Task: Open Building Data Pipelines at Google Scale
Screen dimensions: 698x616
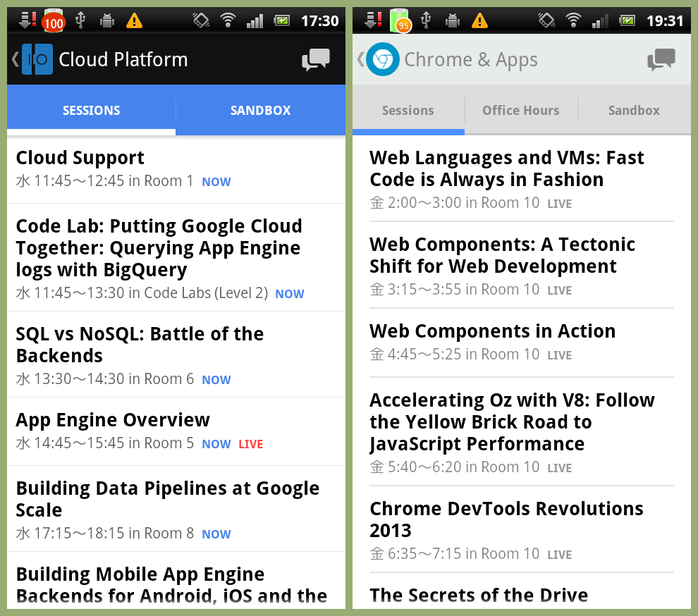Action: (176, 509)
